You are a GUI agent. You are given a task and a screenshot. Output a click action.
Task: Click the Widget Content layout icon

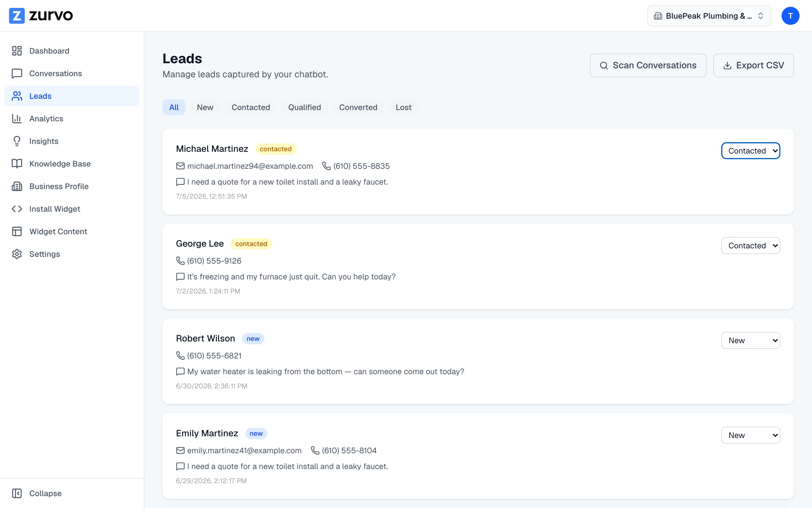pyautogui.click(x=17, y=231)
